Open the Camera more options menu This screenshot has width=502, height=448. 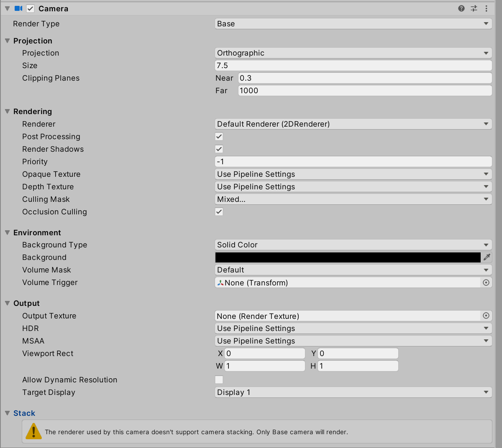pos(486,8)
